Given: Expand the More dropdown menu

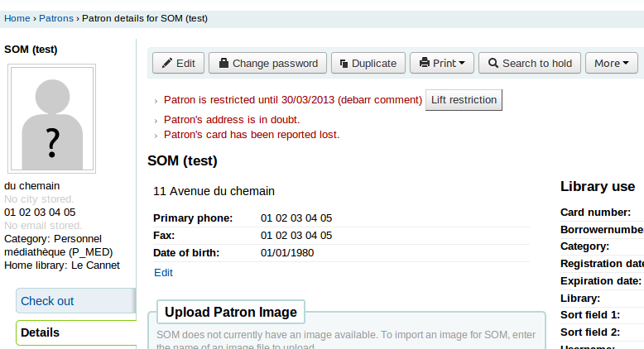Looking at the screenshot, I should (611, 63).
